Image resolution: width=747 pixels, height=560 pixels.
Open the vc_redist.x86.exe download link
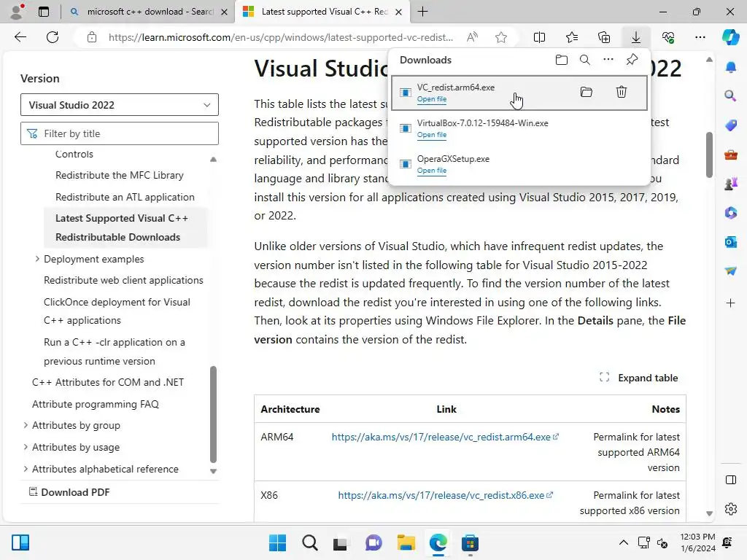click(x=441, y=495)
